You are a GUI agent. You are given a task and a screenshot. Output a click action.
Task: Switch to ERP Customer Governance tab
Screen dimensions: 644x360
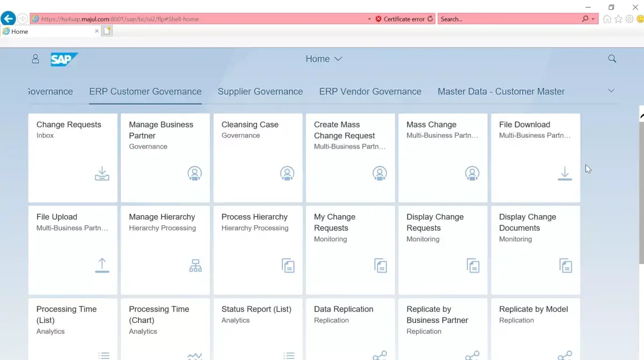(x=145, y=92)
